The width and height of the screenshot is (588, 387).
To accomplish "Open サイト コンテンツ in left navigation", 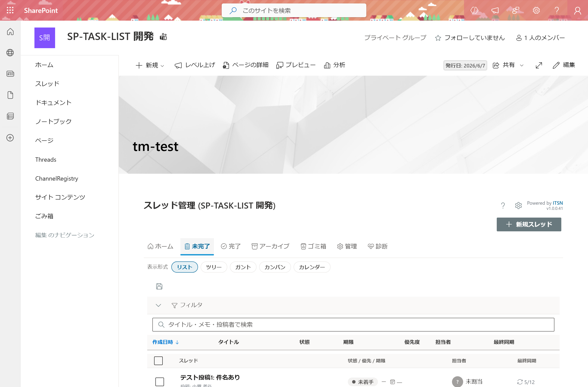I will point(60,197).
